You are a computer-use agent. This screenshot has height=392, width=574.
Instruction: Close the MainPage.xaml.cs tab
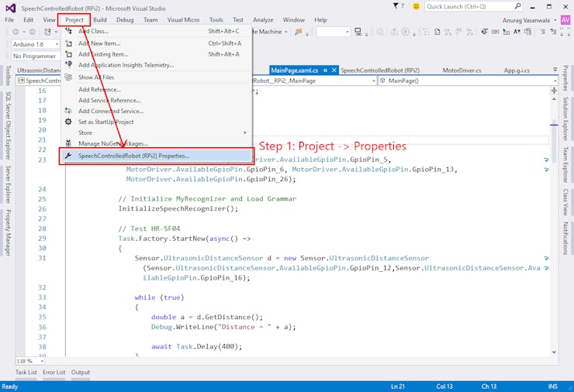(334, 70)
